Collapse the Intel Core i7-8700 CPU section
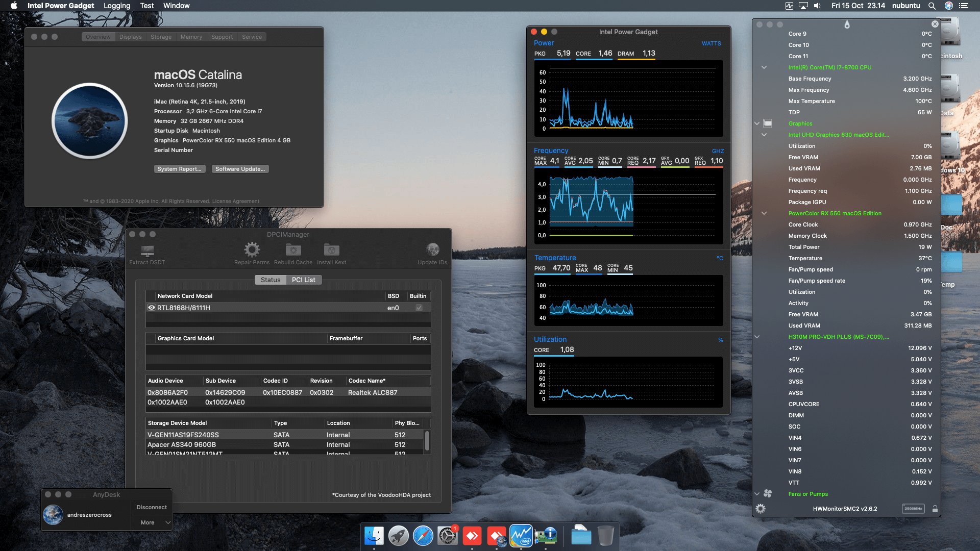The image size is (980, 551). pos(764,67)
